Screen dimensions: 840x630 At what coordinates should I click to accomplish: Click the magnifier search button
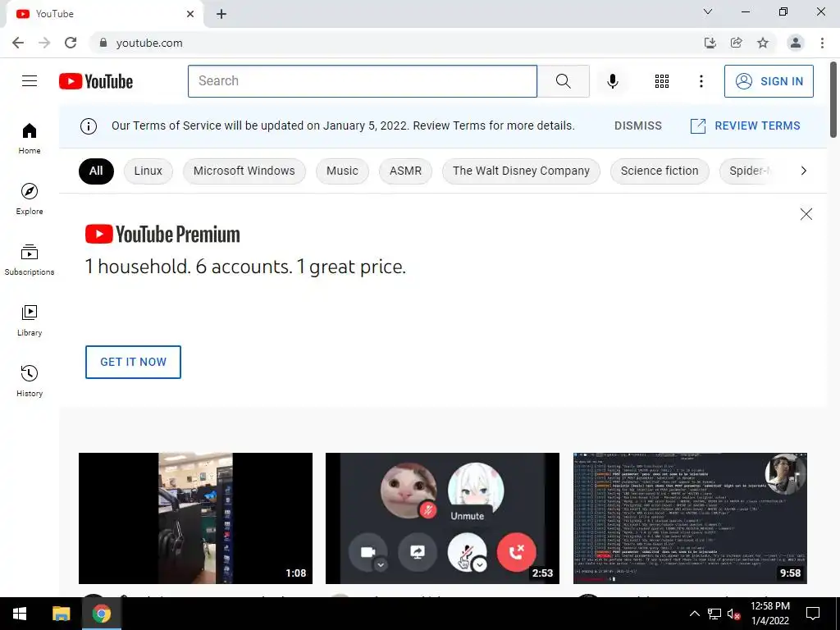pos(563,81)
